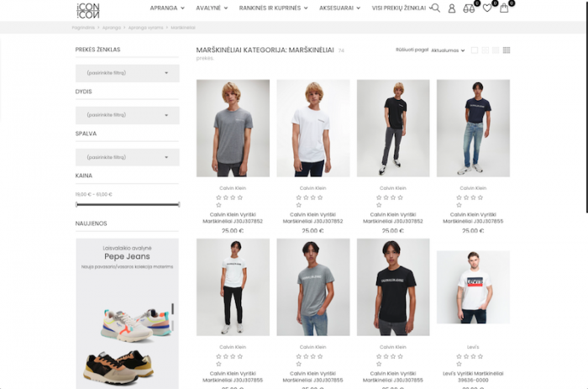Click Pepe Jeans banner heading
This screenshot has width=588, height=389.
pos(127,256)
